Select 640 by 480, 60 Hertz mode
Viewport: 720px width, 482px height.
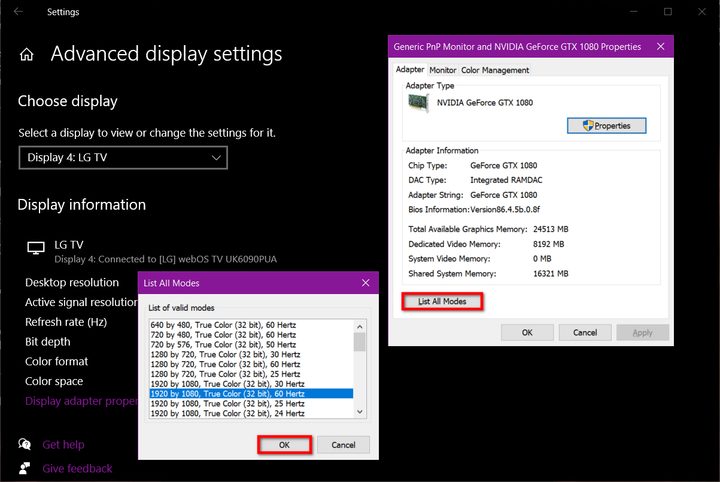click(251, 325)
